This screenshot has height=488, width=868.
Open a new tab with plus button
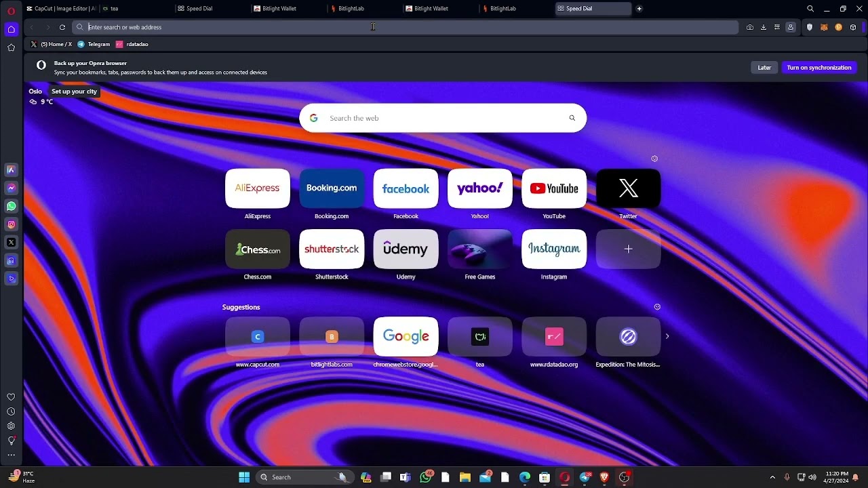tap(639, 9)
